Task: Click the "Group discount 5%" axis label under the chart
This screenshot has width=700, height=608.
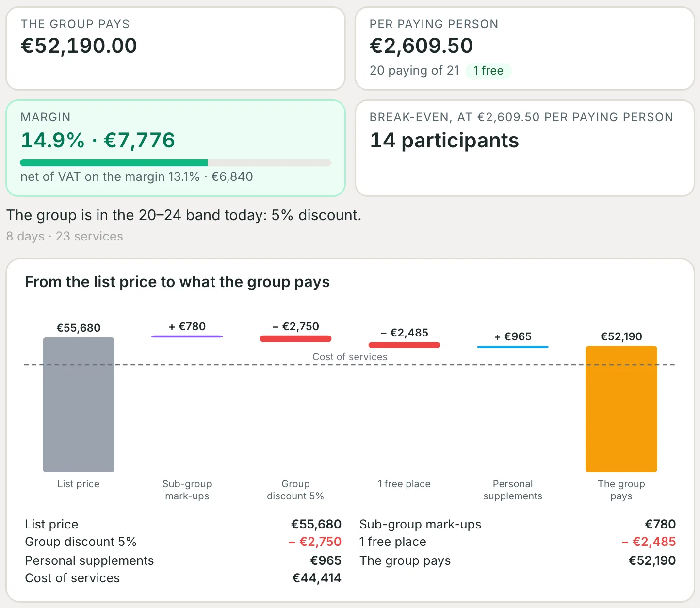Action: click(x=295, y=490)
